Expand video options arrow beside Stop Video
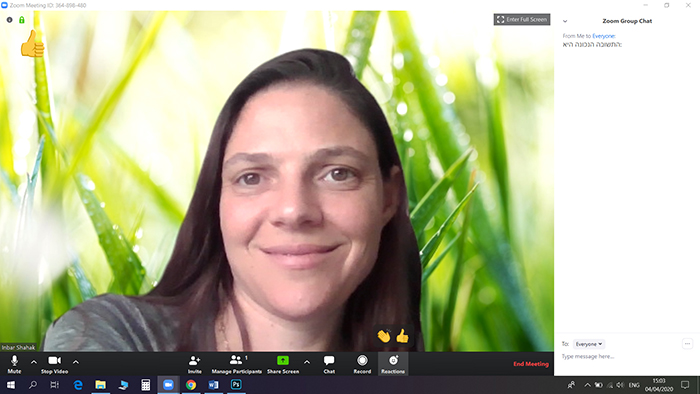 click(76, 362)
